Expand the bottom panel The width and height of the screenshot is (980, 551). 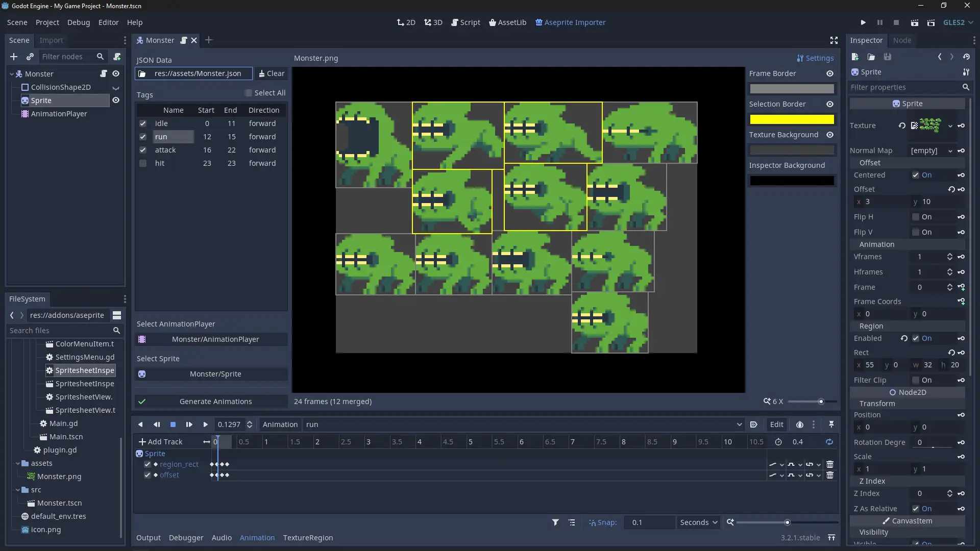(831, 538)
